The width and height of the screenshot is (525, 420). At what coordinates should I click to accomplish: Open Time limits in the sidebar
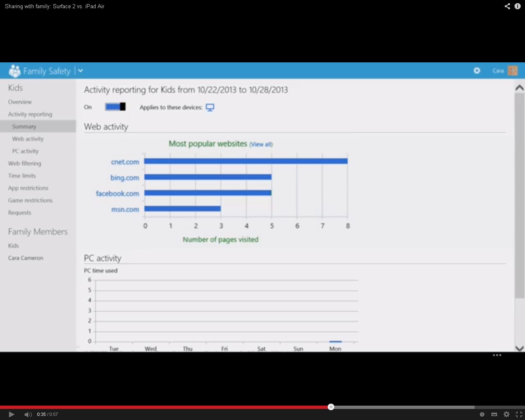click(x=22, y=176)
